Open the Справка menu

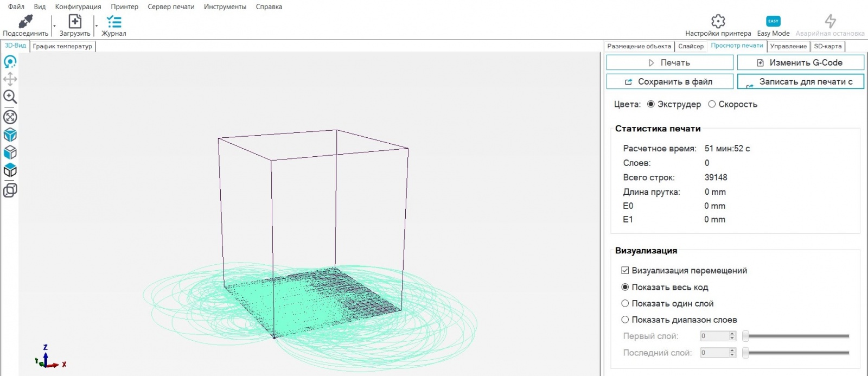(x=269, y=7)
